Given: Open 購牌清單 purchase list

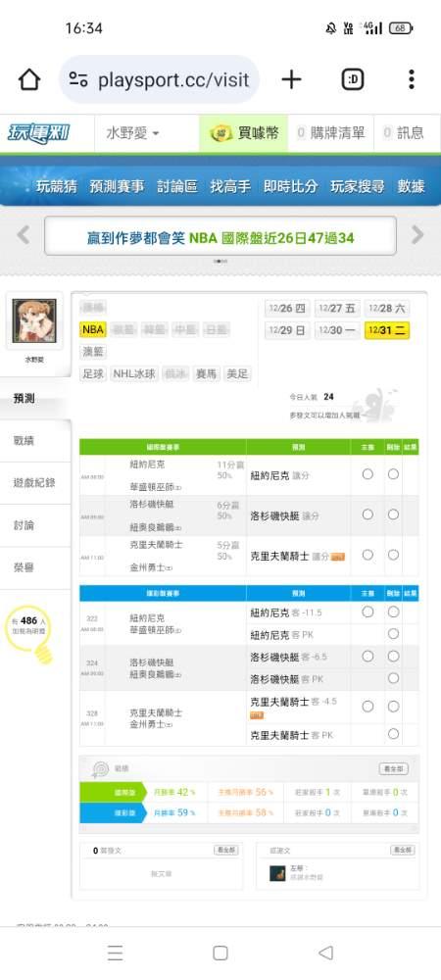Looking at the screenshot, I should pos(330,133).
